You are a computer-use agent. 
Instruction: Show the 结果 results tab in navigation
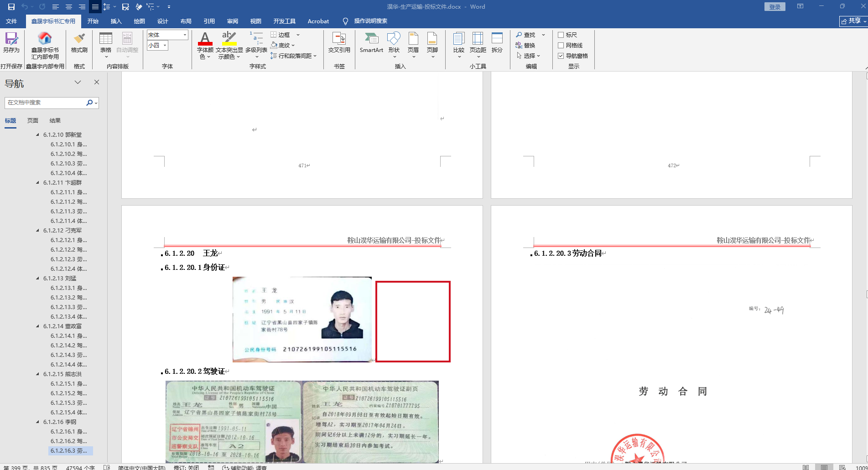tap(55, 120)
